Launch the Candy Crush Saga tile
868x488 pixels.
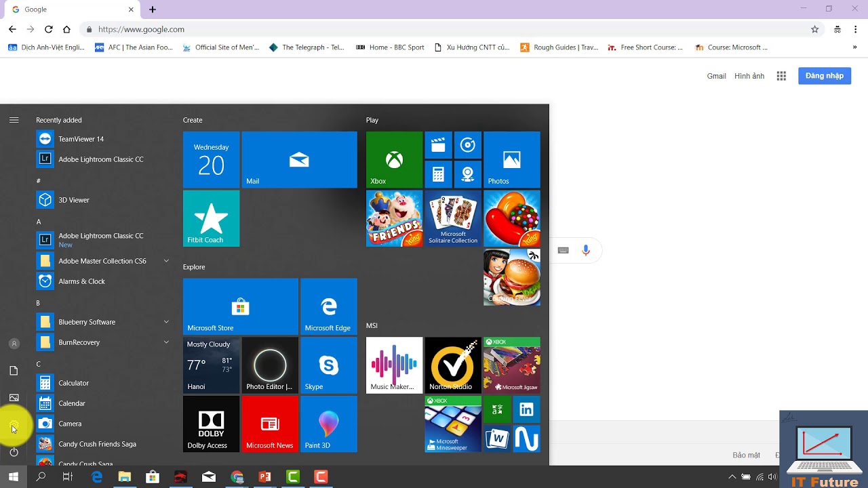click(x=512, y=218)
